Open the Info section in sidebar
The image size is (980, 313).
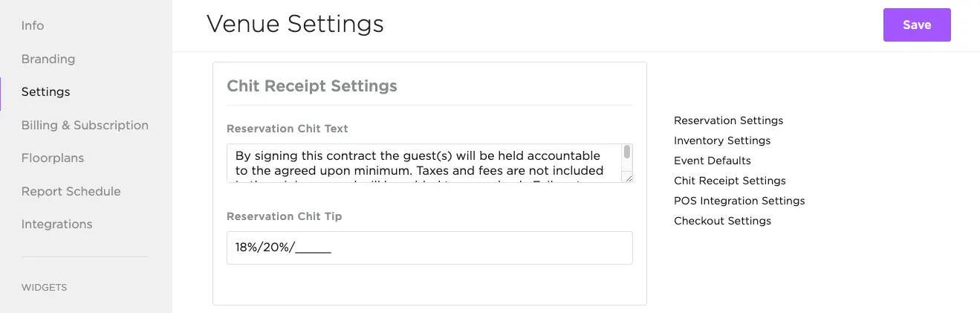point(33,25)
